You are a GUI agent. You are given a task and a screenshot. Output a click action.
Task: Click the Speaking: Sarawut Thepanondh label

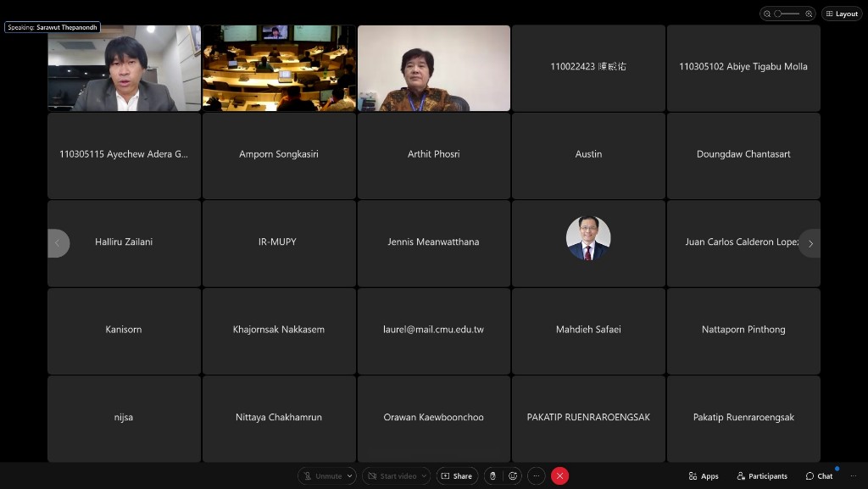coord(52,27)
